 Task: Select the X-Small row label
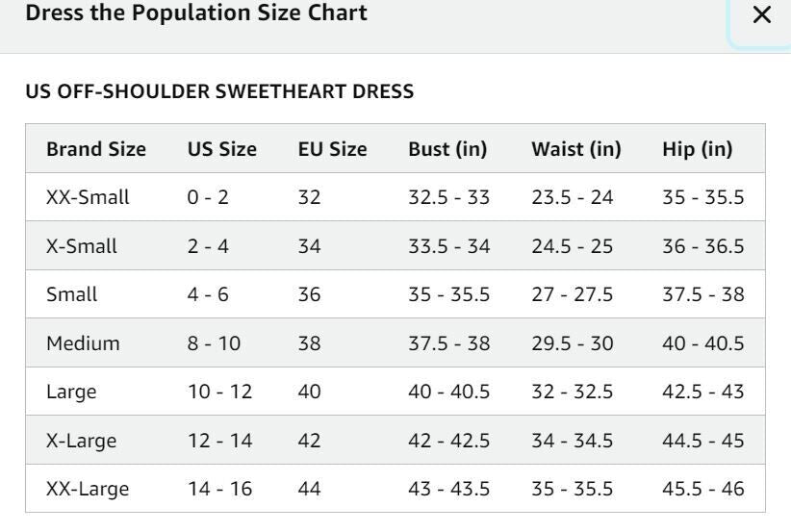(82, 246)
